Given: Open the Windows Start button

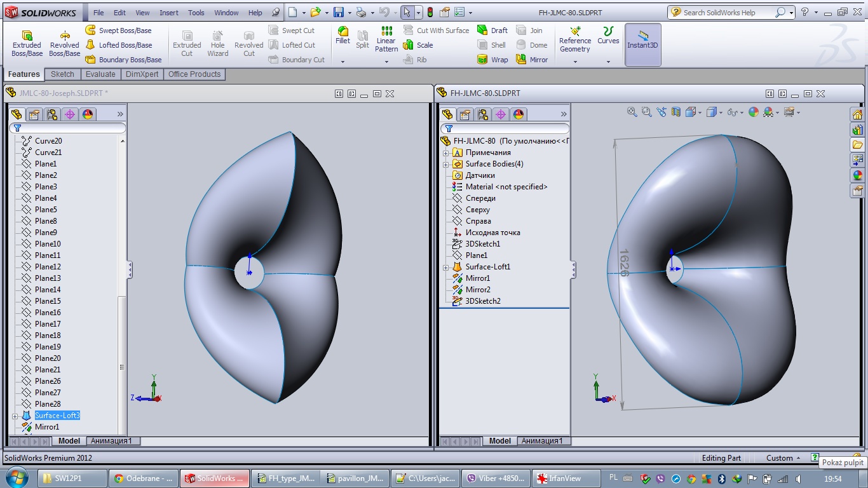Looking at the screenshot, I should click(16, 478).
